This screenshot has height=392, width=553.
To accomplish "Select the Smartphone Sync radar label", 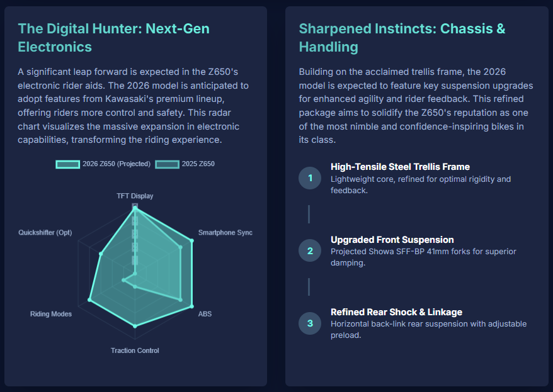I will click(225, 233).
